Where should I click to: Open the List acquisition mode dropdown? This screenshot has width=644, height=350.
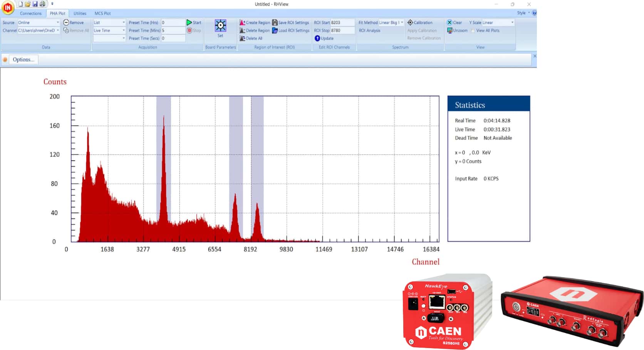(x=109, y=22)
